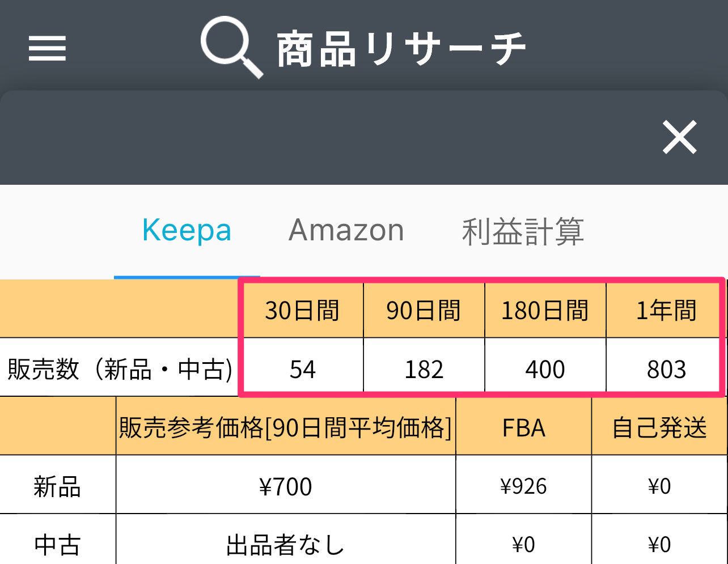Tap the ¥700 new price cell
The image size is (728, 564).
285,486
